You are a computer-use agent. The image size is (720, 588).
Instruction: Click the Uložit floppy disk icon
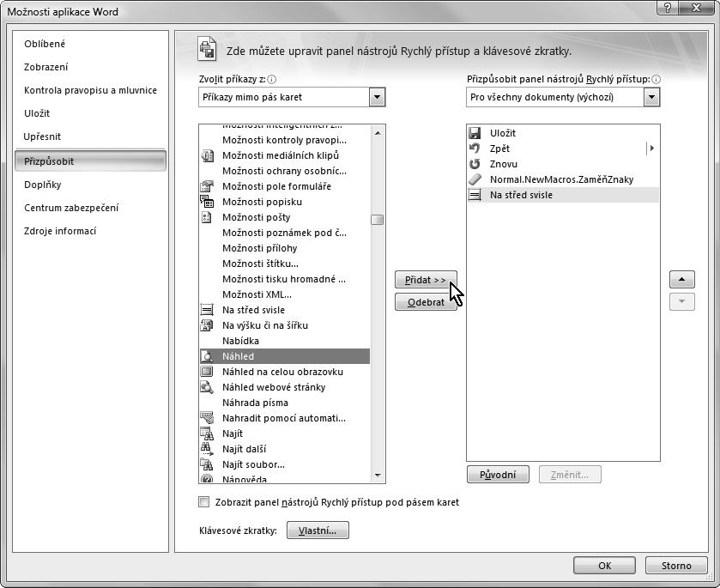point(475,133)
